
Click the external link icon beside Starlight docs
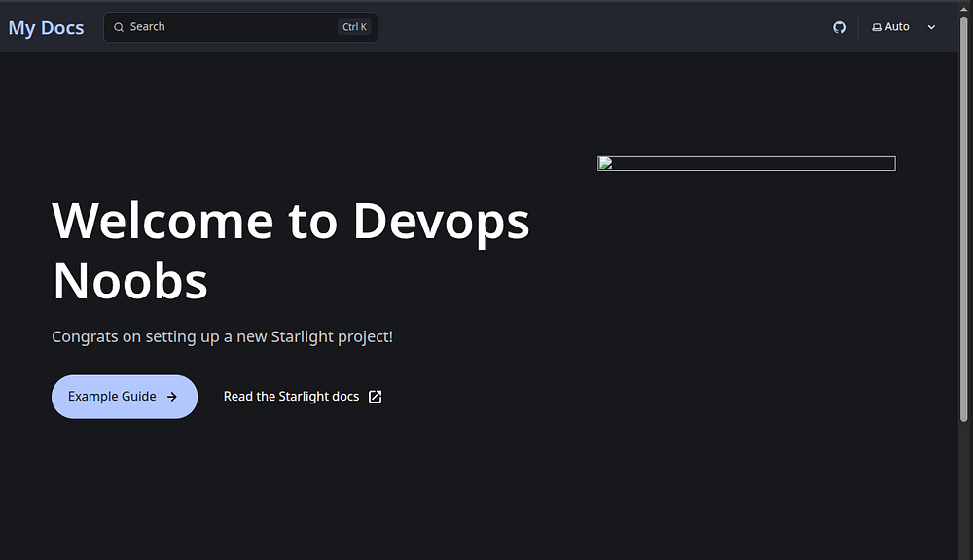(x=375, y=397)
